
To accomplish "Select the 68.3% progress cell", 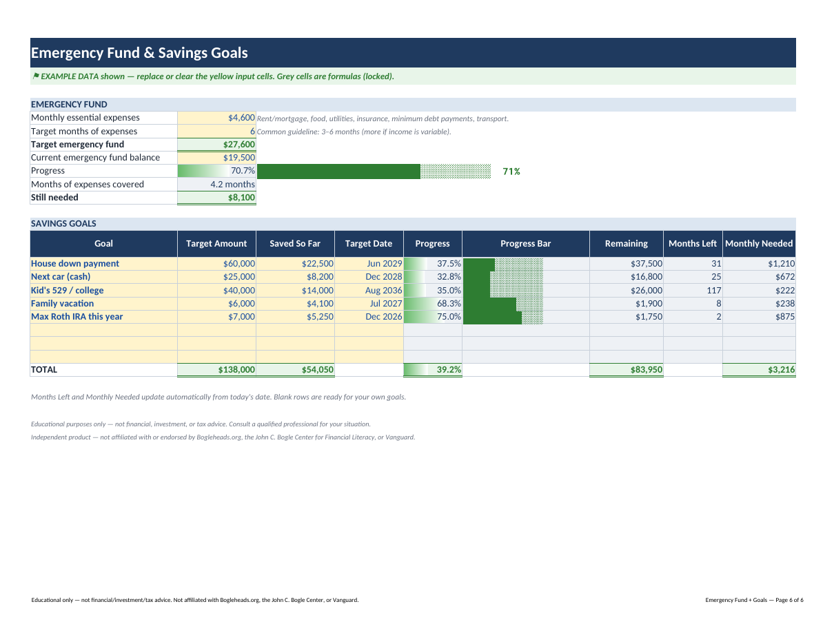I will (x=433, y=303).
